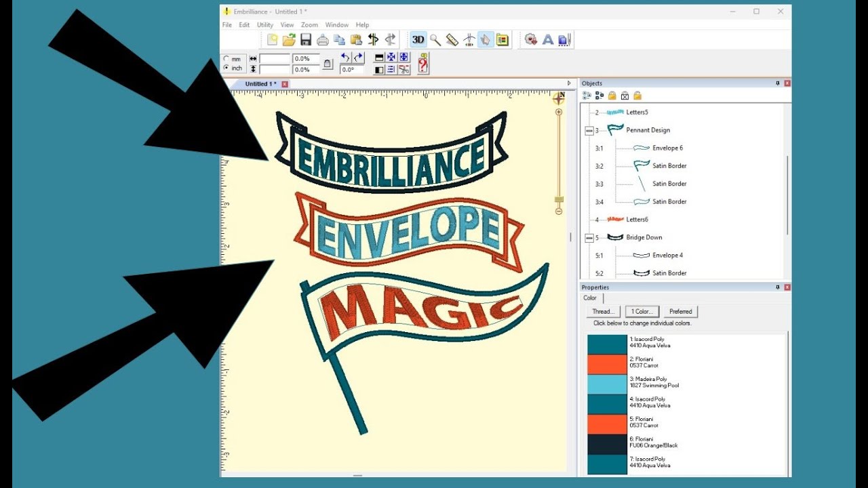Toggle the 3D view button

[x=418, y=40]
